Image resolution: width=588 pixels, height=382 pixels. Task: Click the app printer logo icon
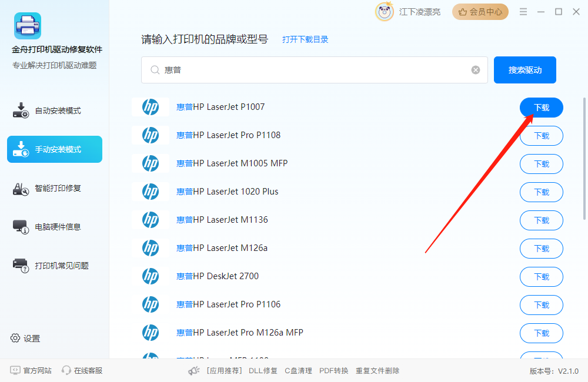tap(28, 26)
